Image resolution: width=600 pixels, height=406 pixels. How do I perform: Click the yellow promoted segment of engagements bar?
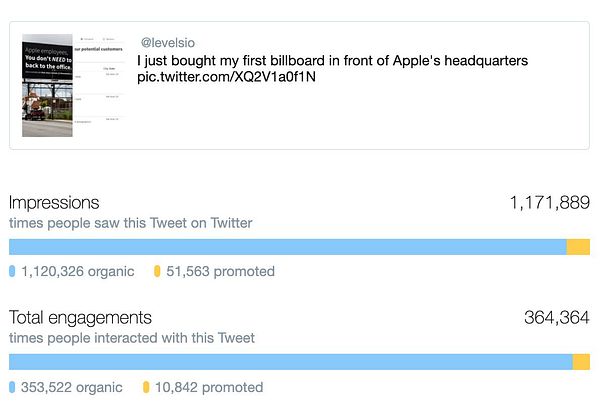[x=581, y=362]
